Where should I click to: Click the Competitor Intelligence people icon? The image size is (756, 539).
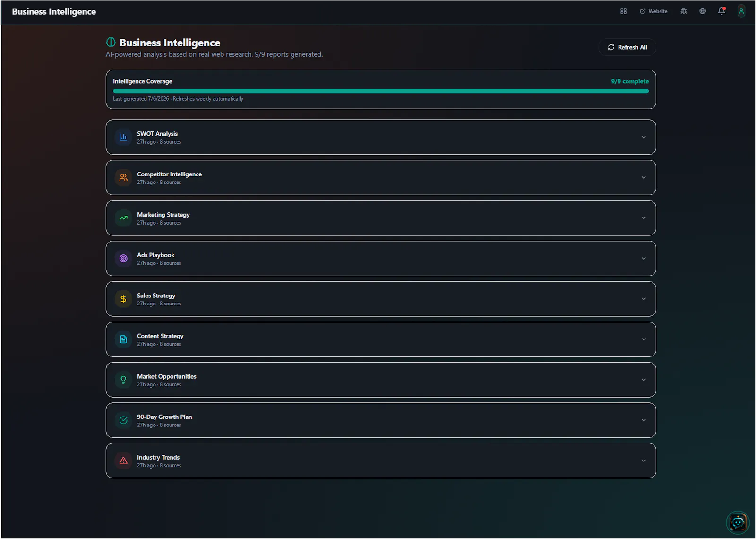tap(123, 178)
